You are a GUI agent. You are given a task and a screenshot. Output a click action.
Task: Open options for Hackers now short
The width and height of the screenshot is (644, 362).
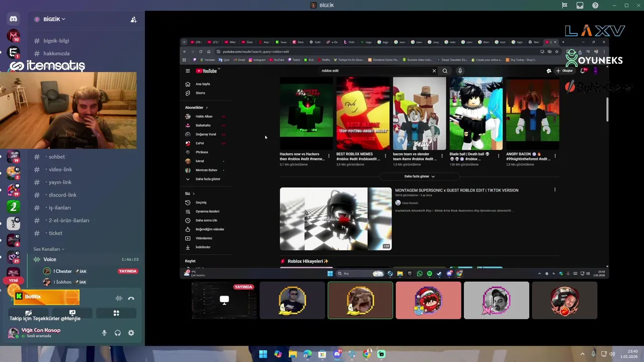329,156
